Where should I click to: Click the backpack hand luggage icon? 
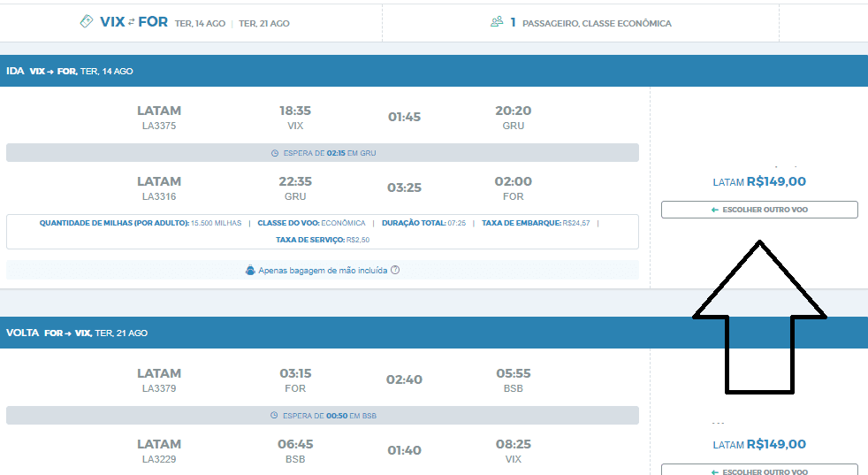[250, 271]
